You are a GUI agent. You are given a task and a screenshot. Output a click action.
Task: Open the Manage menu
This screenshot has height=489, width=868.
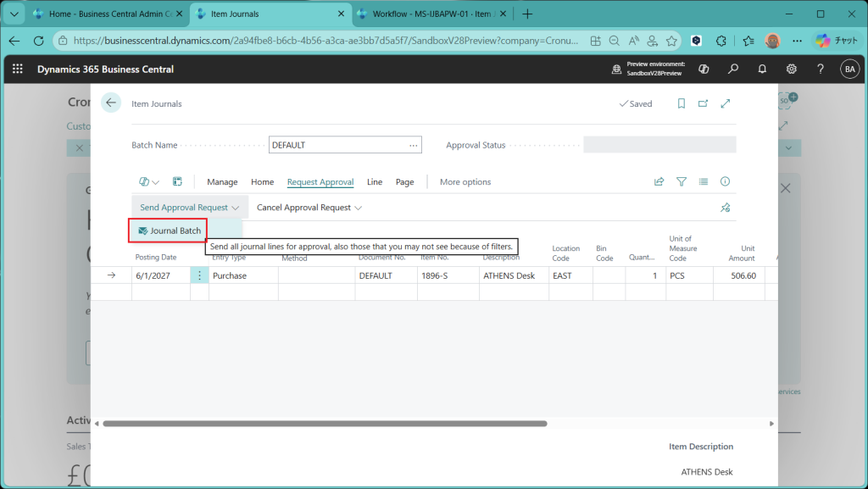(x=222, y=182)
